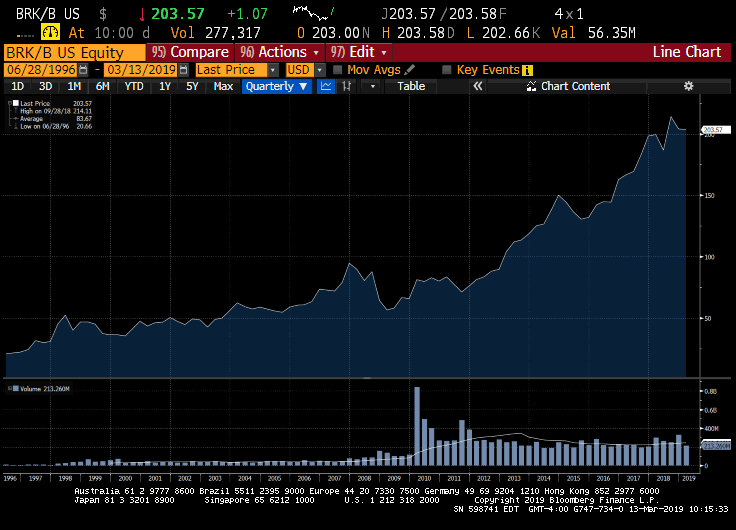Click the tallest 2010 volume bar

(417, 426)
